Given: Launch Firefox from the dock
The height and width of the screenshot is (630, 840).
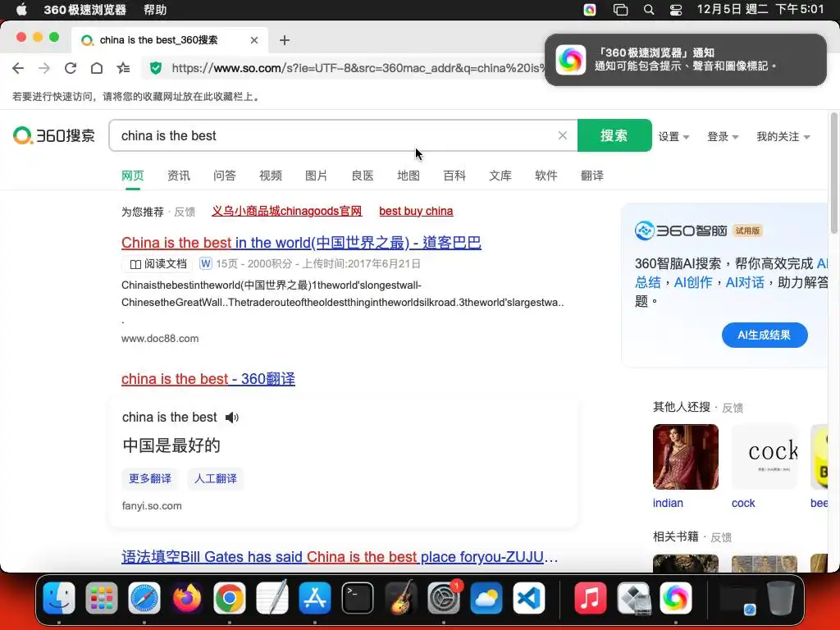Looking at the screenshot, I should coord(187,598).
